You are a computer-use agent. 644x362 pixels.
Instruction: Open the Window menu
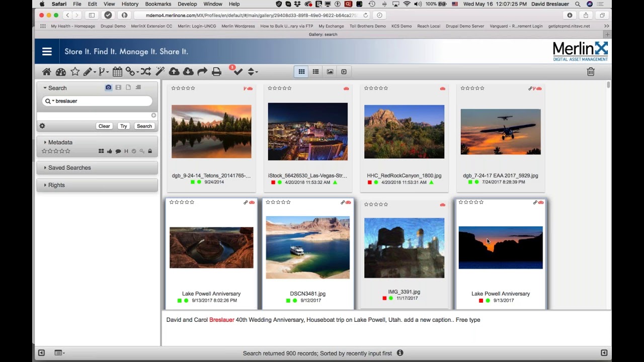(213, 4)
